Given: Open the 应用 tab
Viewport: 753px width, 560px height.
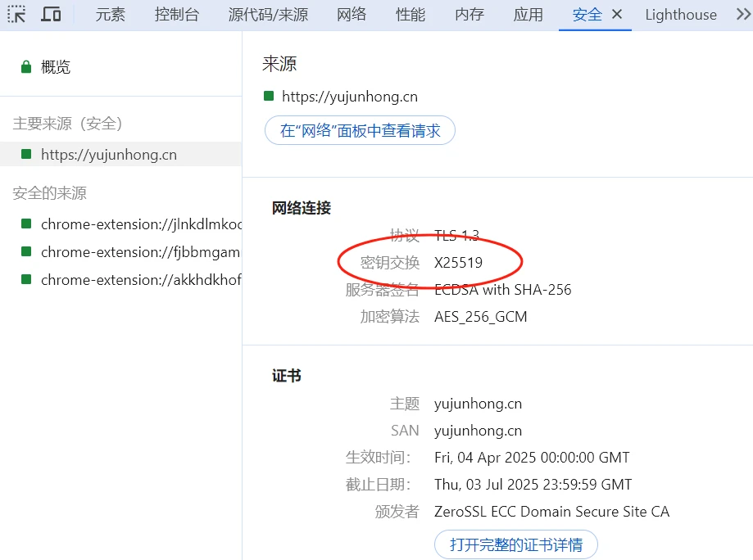Looking at the screenshot, I should 528,15.
